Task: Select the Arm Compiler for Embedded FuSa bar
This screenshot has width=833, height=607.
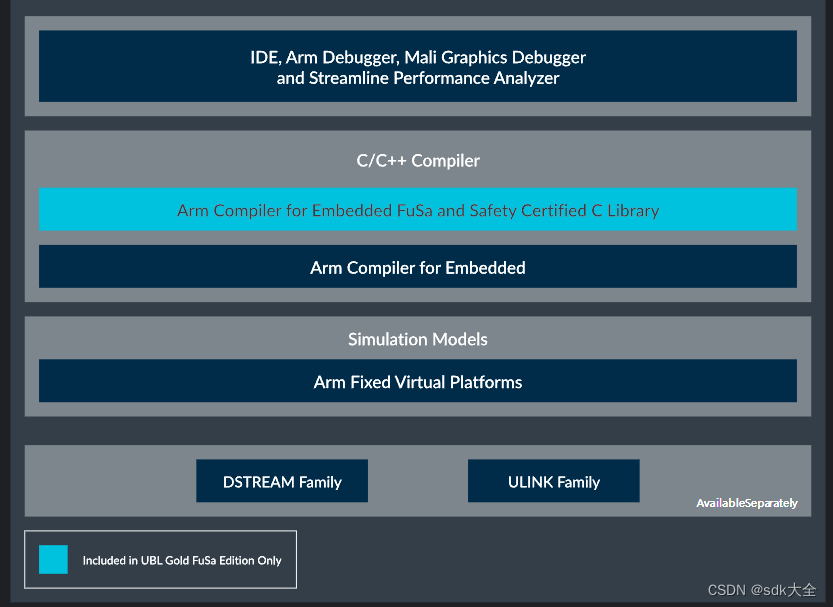Action: click(x=417, y=210)
